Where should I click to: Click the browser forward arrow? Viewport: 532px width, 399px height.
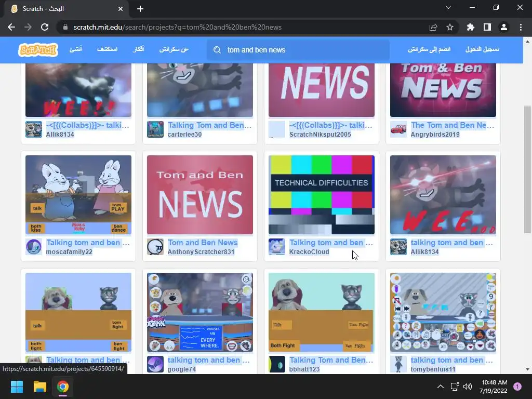tap(28, 27)
